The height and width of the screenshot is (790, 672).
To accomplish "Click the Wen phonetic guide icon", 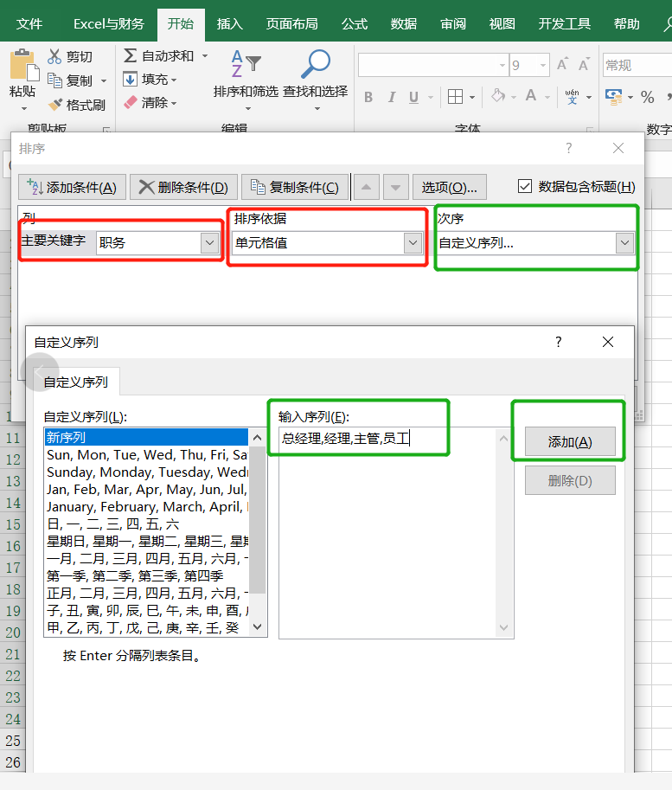I will click(573, 96).
